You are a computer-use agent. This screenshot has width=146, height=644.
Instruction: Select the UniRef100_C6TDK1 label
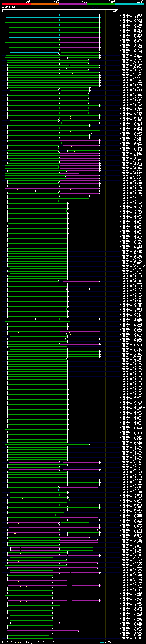pyautogui.click(x=131, y=37)
